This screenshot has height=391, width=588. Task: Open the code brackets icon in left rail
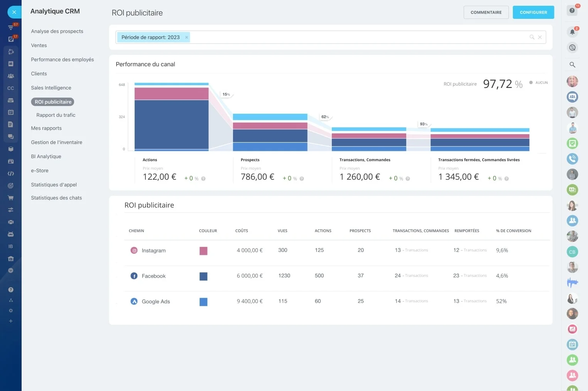11,174
